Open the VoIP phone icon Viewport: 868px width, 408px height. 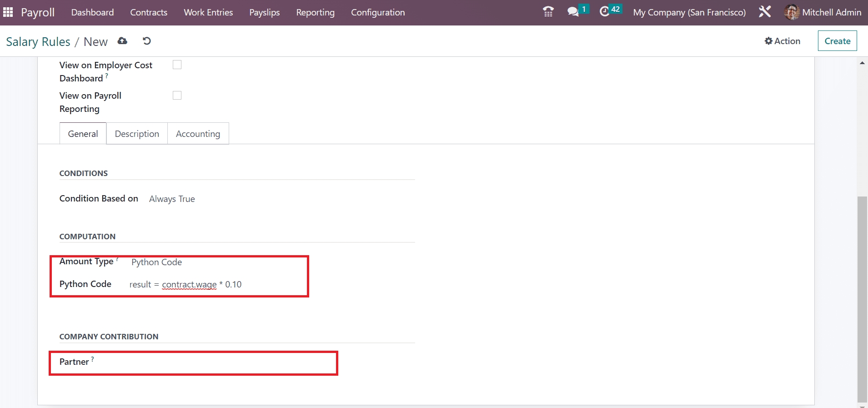click(548, 12)
